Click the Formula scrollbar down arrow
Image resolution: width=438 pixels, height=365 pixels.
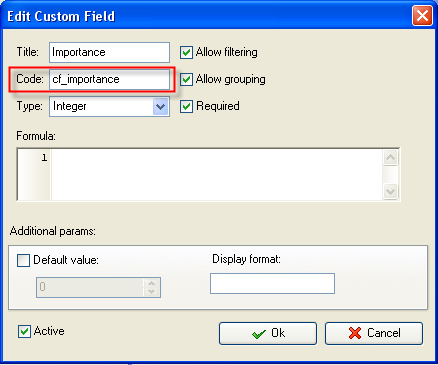tap(391, 192)
